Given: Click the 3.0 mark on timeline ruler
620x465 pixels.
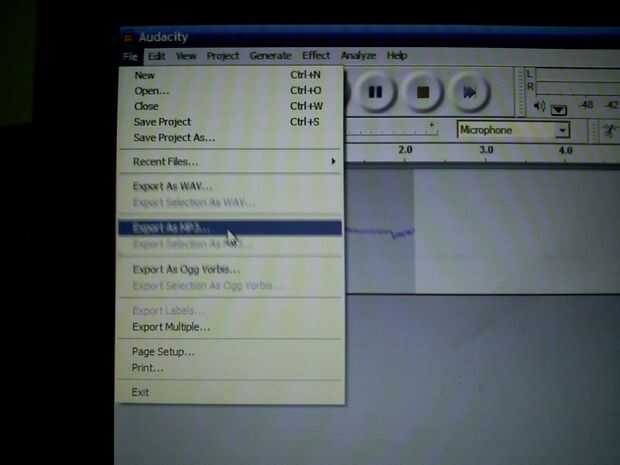Looking at the screenshot, I should (x=486, y=150).
